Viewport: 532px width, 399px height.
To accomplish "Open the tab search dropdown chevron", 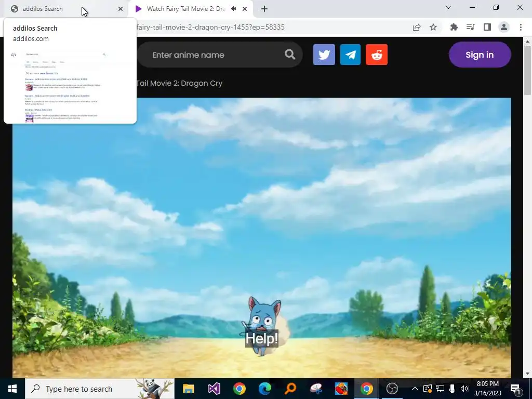I will 448,7.
